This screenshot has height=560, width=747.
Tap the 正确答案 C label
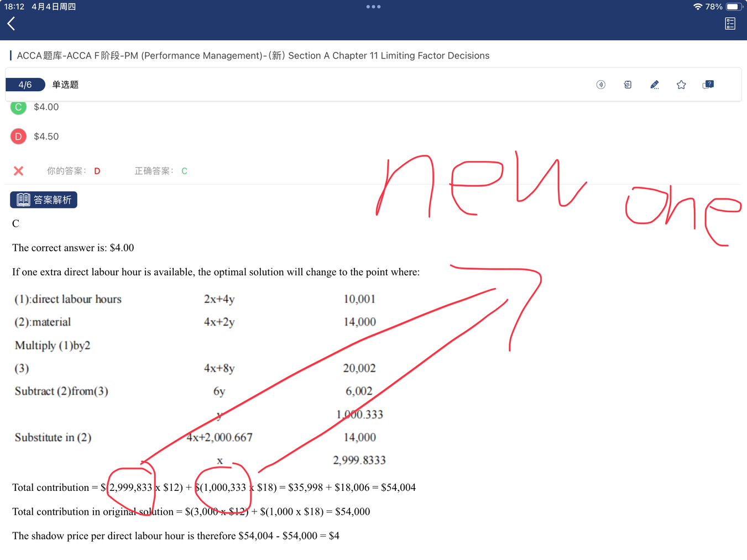coord(160,171)
